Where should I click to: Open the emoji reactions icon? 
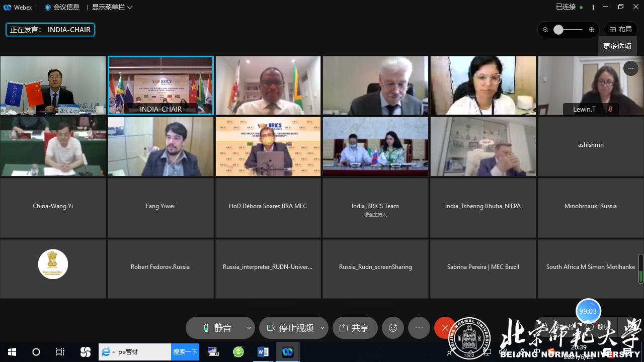[x=393, y=328]
